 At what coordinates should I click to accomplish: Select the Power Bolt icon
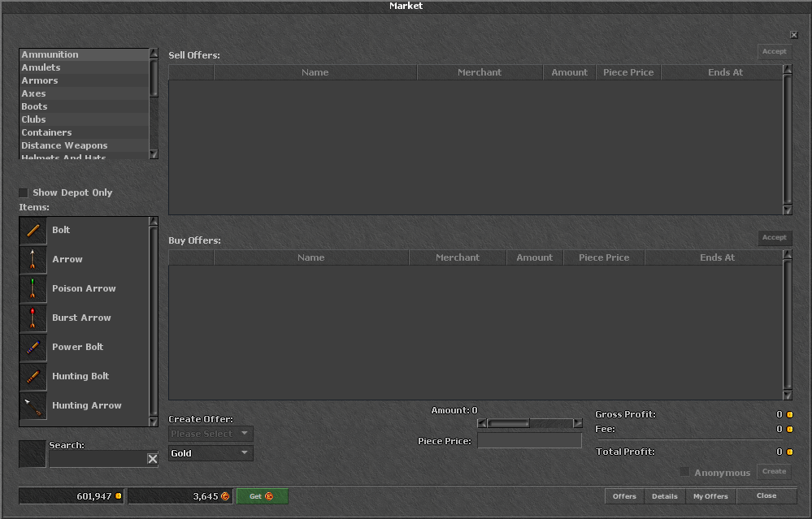pyautogui.click(x=33, y=347)
